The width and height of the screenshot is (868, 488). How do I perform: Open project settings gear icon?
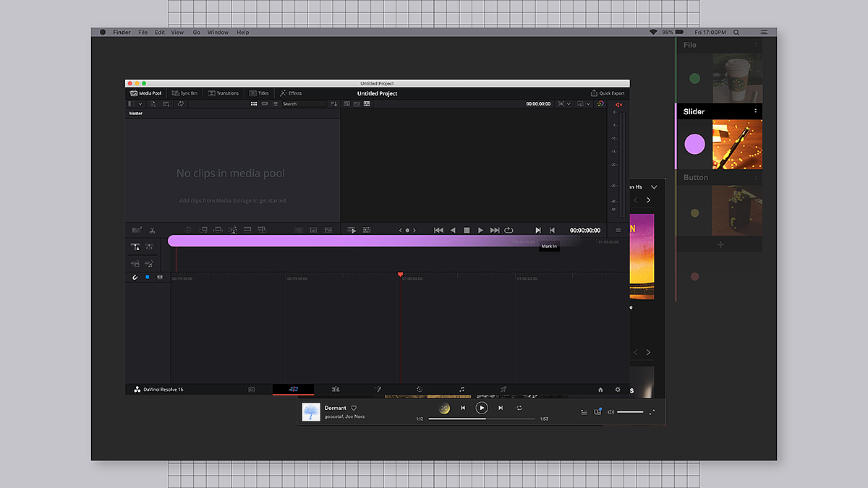pos(618,390)
